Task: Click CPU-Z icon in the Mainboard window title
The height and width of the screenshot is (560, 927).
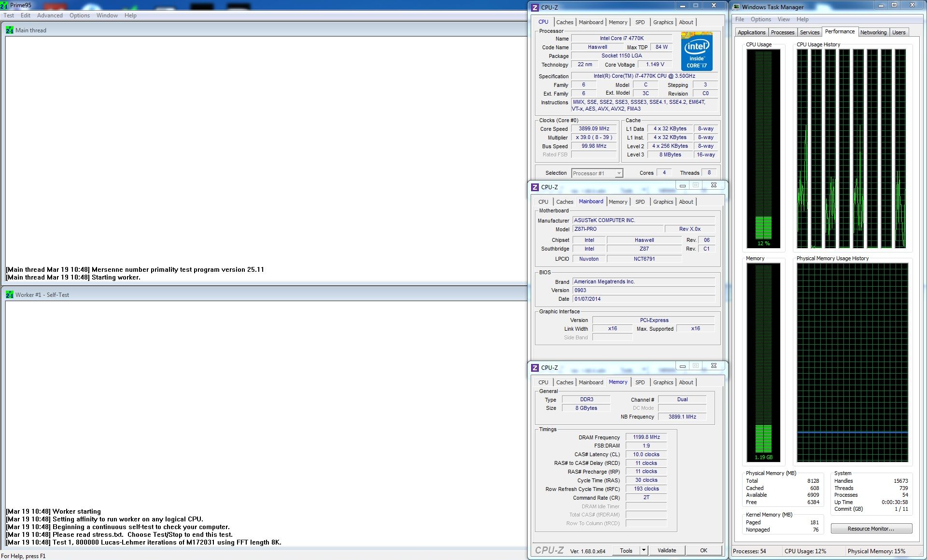Action: click(535, 187)
